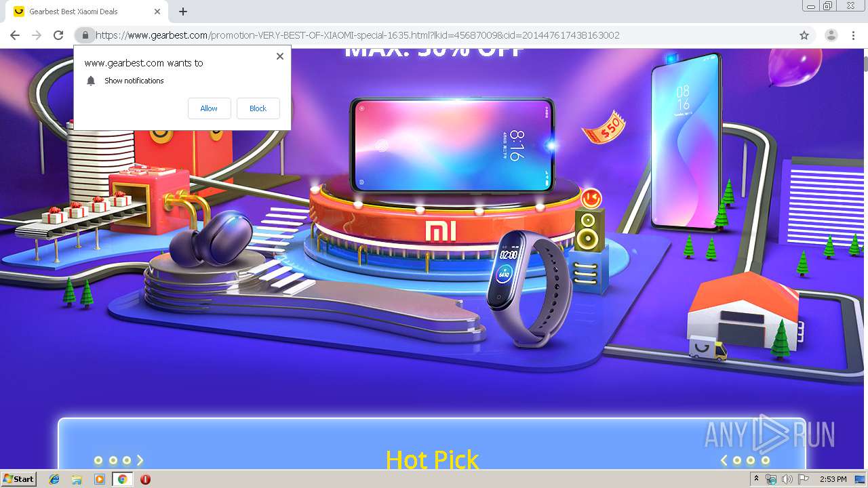Image resolution: width=868 pixels, height=488 pixels.
Task: Open the media player taskbar icon
Action: click(100, 479)
